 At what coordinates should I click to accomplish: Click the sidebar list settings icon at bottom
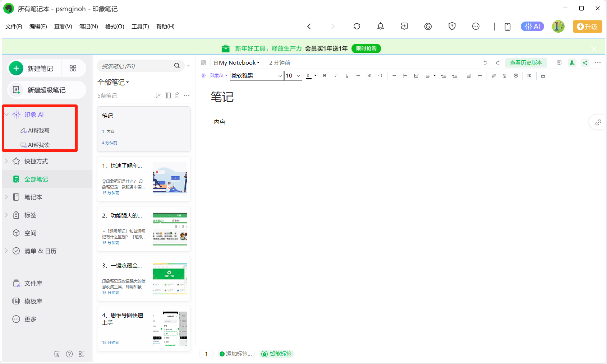click(82, 354)
